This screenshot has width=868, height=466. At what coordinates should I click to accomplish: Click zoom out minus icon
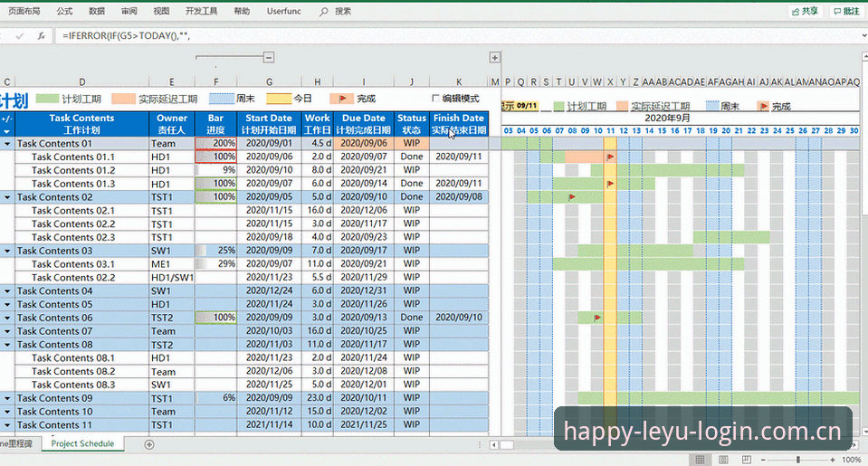pyautogui.click(x=763, y=460)
